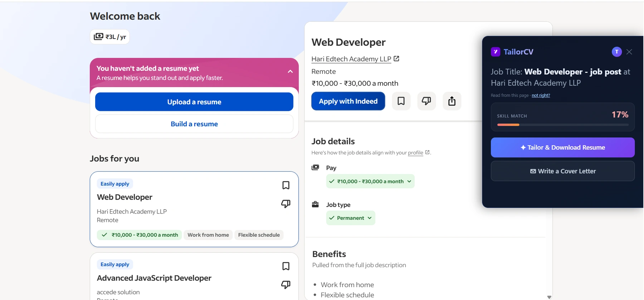Viewport: 644px width, 300px height.
Task: Dislike the Web Developer job card
Action: [x=286, y=204]
